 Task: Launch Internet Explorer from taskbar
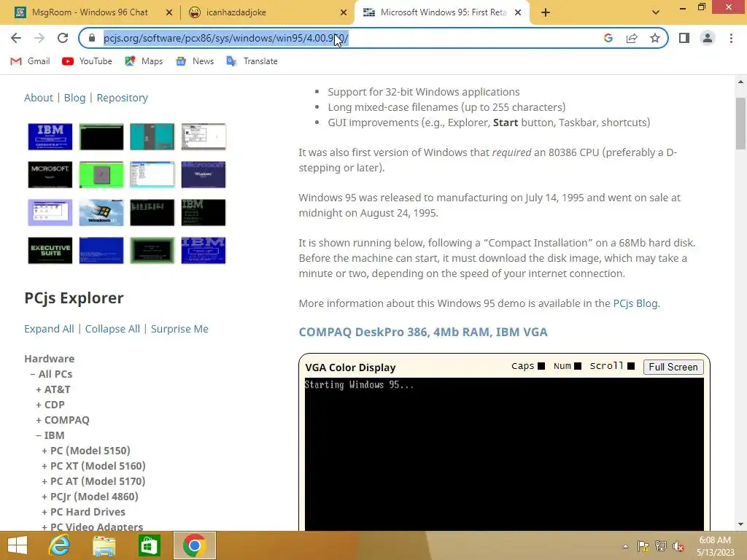pyautogui.click(x=59, y=545)
